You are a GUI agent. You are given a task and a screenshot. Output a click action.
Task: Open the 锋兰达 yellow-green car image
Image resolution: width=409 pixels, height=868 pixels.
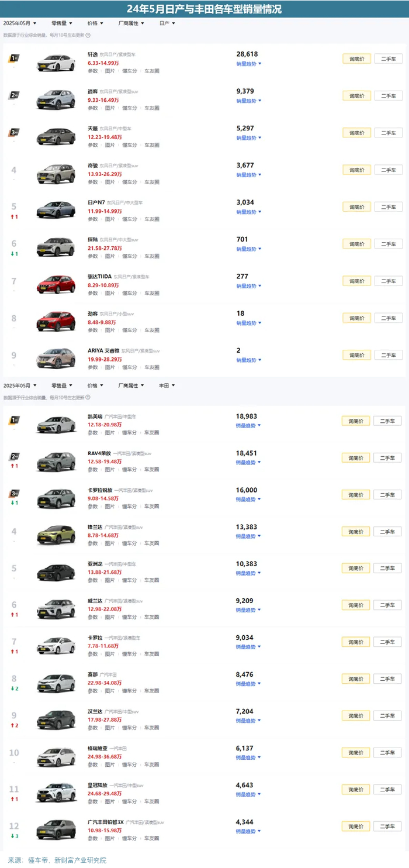56,534
